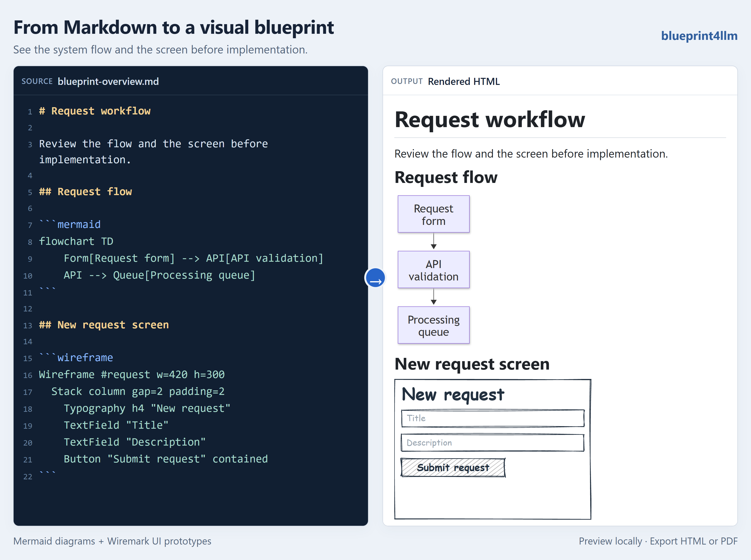Click the ```wireframe fence line
The width and height of the screenshot is (751, 560).
pyautogui.click(x=76, y=358)
